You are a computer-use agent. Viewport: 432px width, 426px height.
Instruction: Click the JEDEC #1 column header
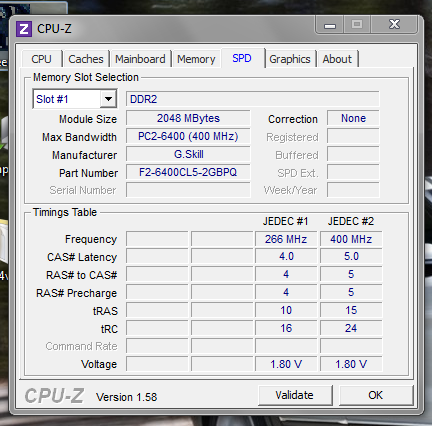tap(285, 221)
